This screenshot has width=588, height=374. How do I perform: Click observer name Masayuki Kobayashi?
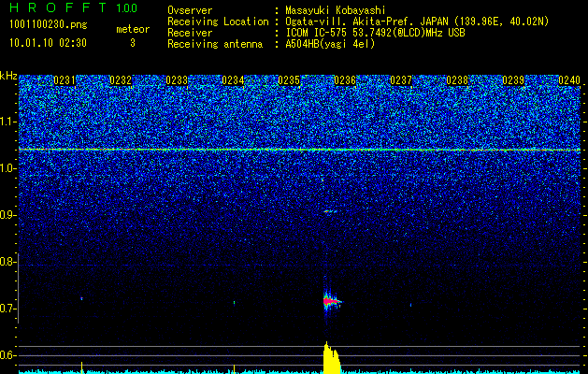[336, 10]
